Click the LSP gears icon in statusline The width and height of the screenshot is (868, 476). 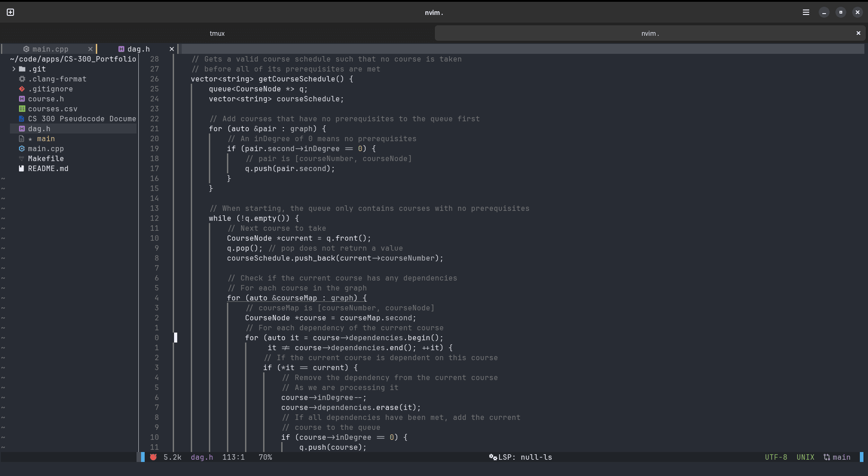pos(493,457)
